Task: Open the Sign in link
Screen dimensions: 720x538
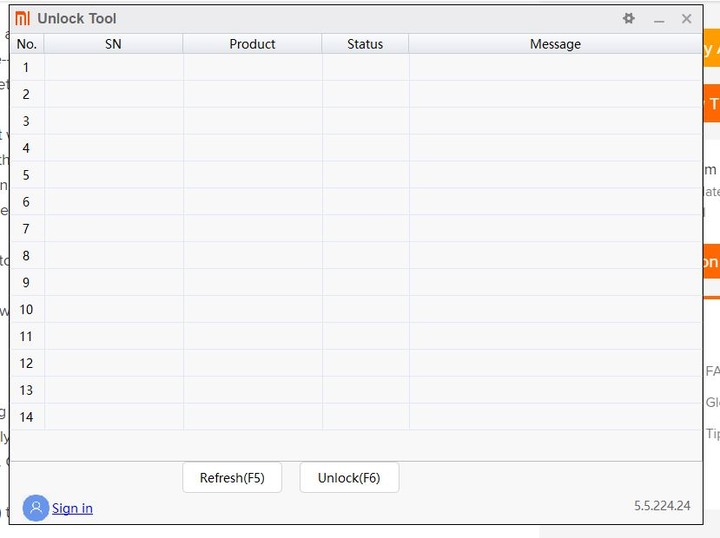Action: (x=72, y=508)
